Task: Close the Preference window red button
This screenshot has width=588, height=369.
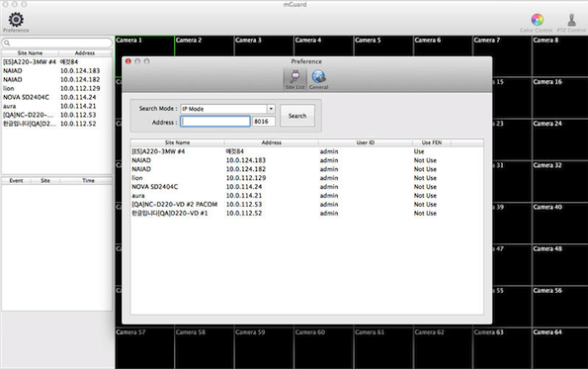Action: tap(128, 61)
